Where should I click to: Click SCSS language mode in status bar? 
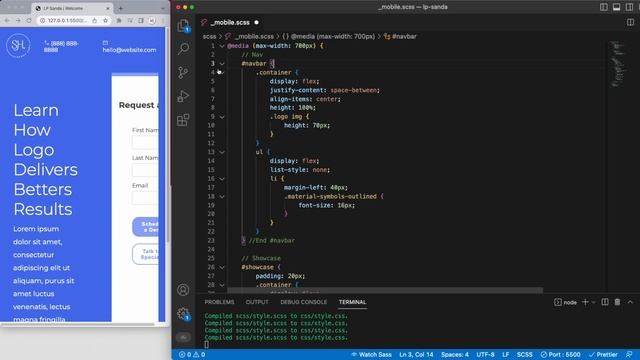(524, 354)
